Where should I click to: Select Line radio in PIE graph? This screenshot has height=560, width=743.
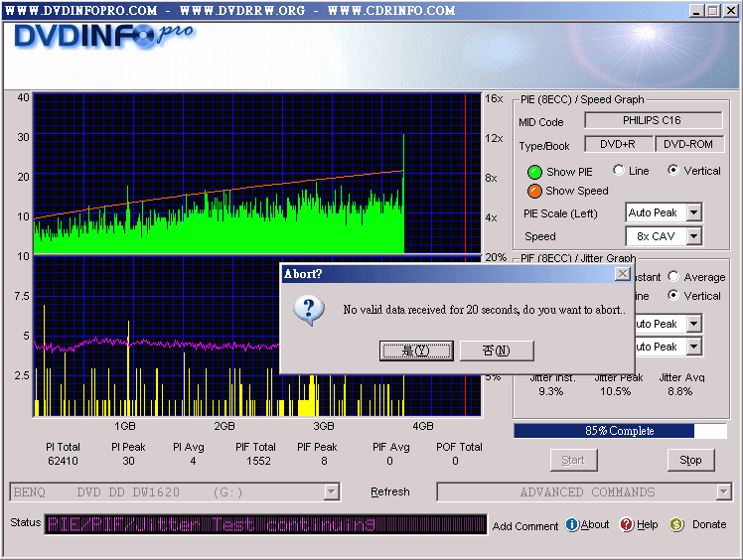click(619, 171)
